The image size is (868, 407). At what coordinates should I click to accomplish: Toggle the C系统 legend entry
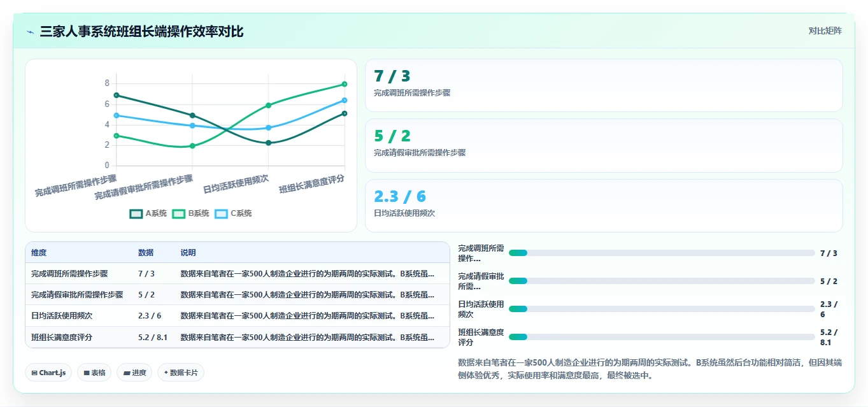[233, 213]
